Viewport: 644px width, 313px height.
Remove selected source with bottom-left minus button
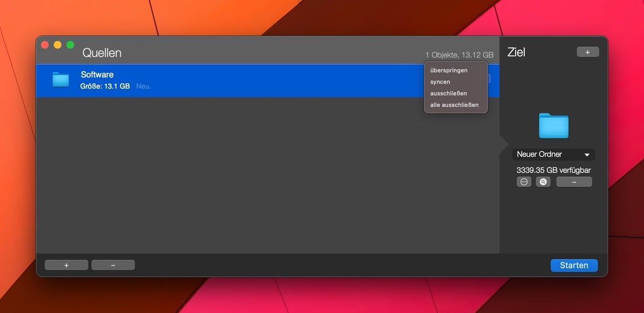pos(113,265)
